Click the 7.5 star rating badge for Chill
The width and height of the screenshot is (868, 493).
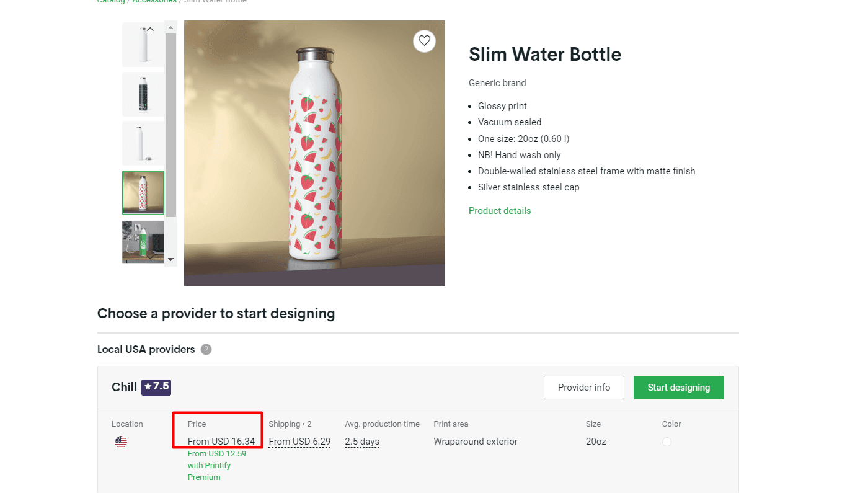tap(156, 386)
